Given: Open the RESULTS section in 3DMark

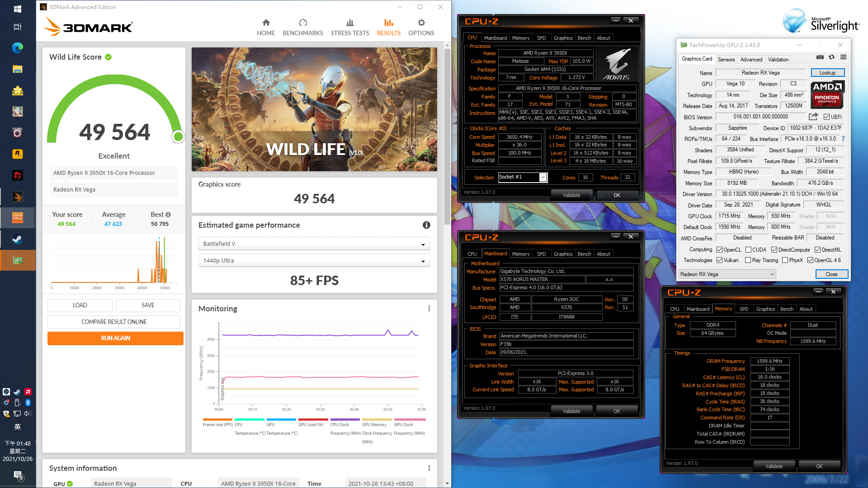Looking at the screenshot, I should pos(389,28).
